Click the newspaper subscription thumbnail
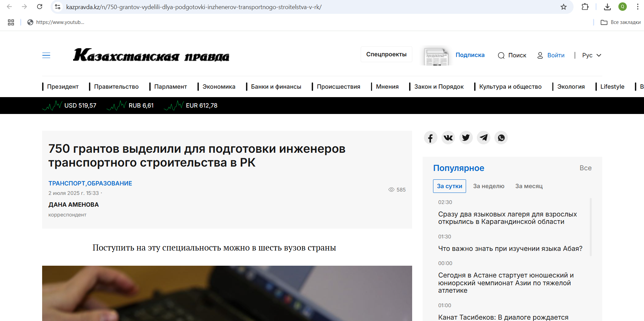Image resolution: width=644 pixels, height=321 pixels. coord(436,56)
